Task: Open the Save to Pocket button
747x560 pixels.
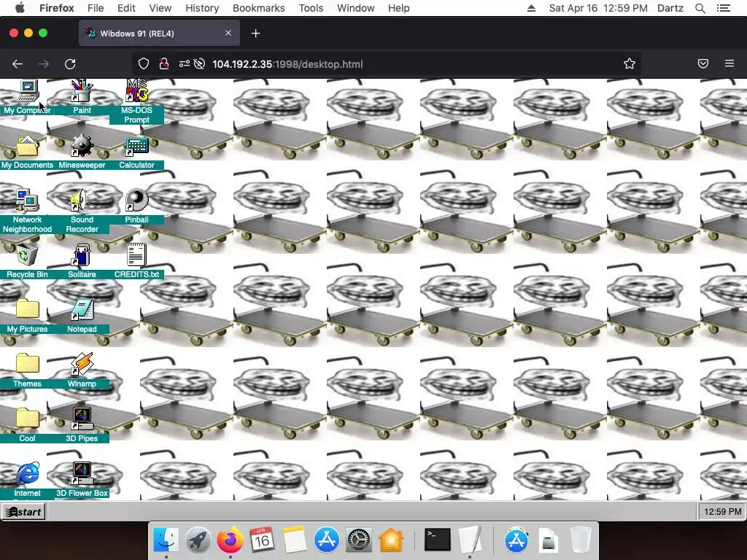Action: (x=703, y=64)
